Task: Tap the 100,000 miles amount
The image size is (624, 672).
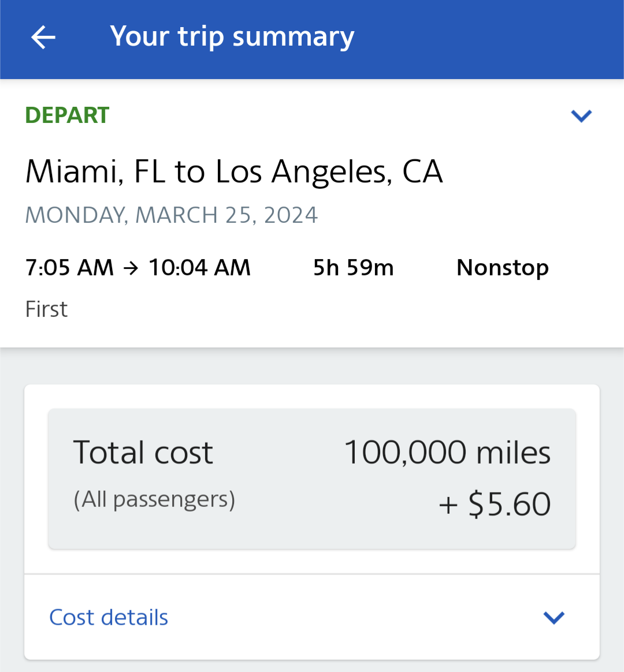Action: pos(447,452)
